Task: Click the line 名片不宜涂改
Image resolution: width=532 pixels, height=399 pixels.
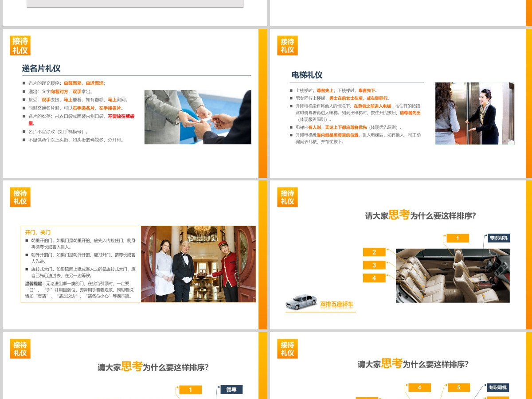Action: (59, 132)
